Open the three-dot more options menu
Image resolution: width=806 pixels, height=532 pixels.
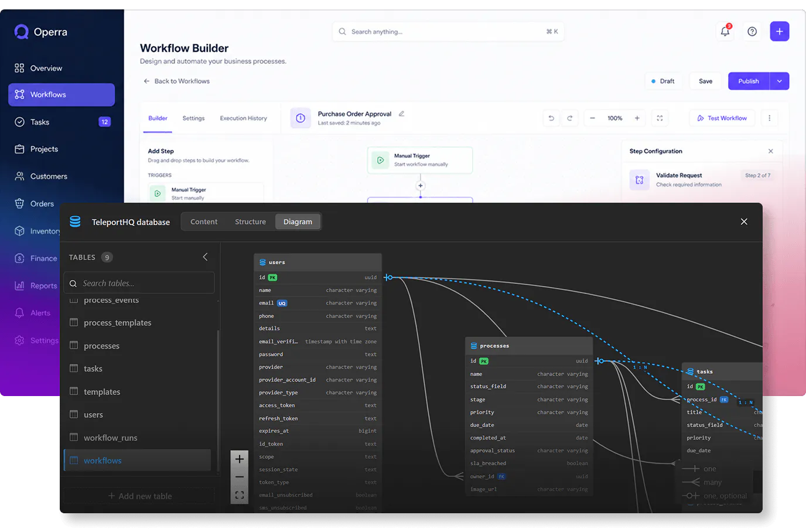click(x=769, y=118)
